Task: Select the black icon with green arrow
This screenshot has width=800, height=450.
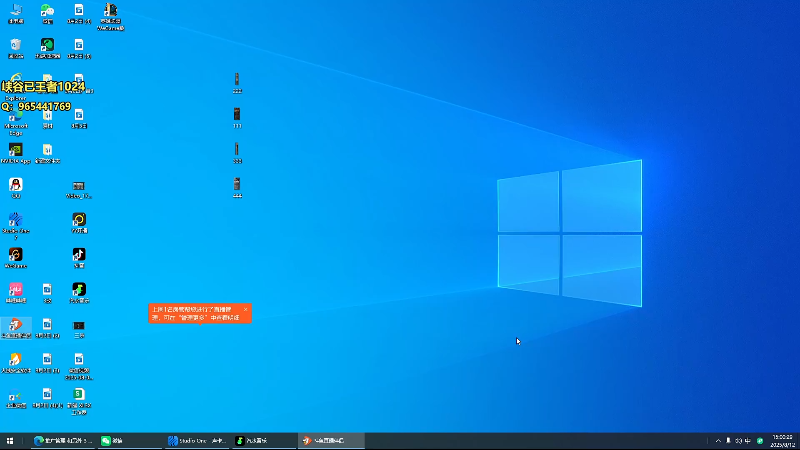Action: point(79,293)
